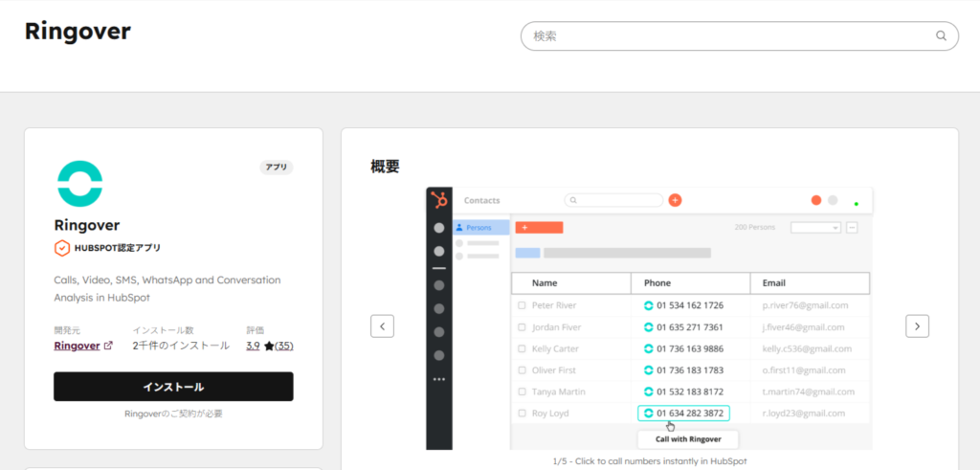Go to previous carousel slide
The image size is (980, 470).
383,326
